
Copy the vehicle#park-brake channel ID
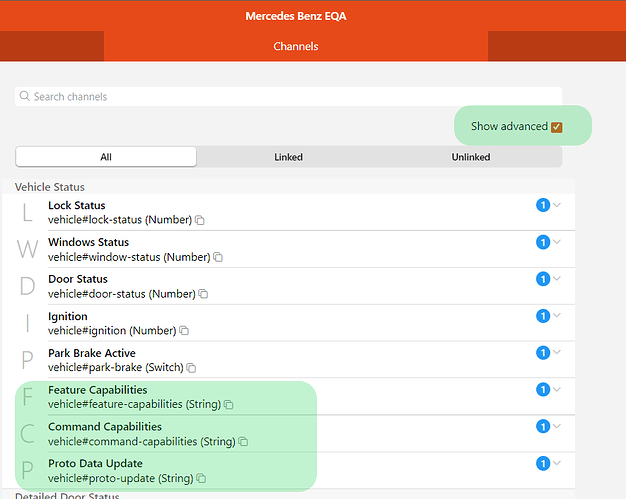pos(191,368)
